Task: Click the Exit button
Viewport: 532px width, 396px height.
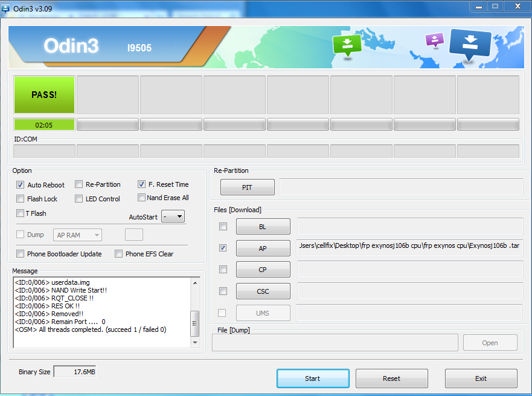Action: [481, 378]
